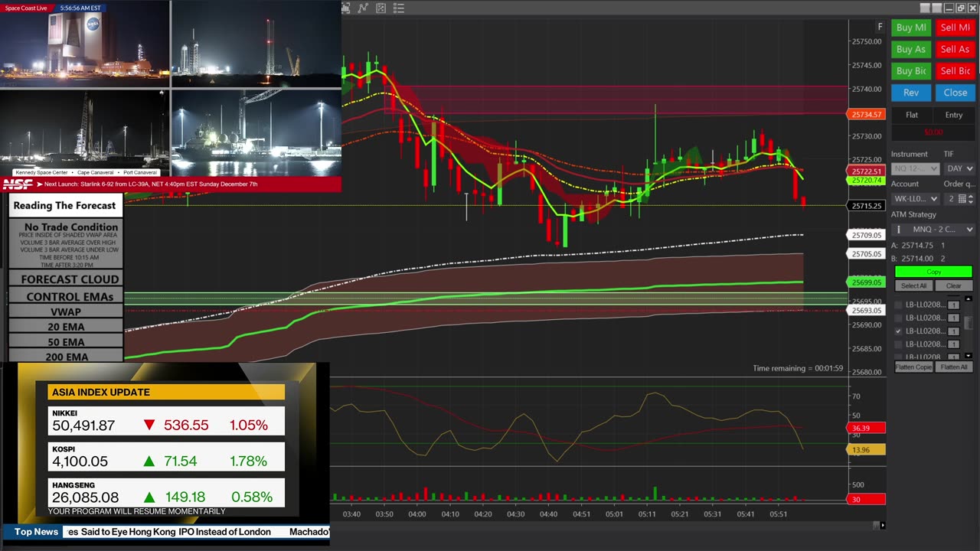980x551 pixels.
Task: Restore the chart trader window
Action: (x=961, y=8)
